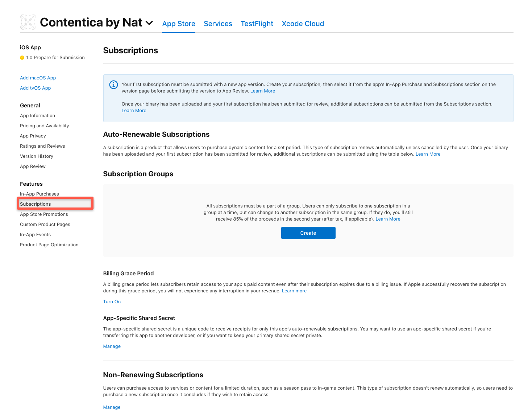The width and height of the screenshot is (532, 415).
Task: Click the yellow status dot for version 1.0
Action: click(22, 58)
